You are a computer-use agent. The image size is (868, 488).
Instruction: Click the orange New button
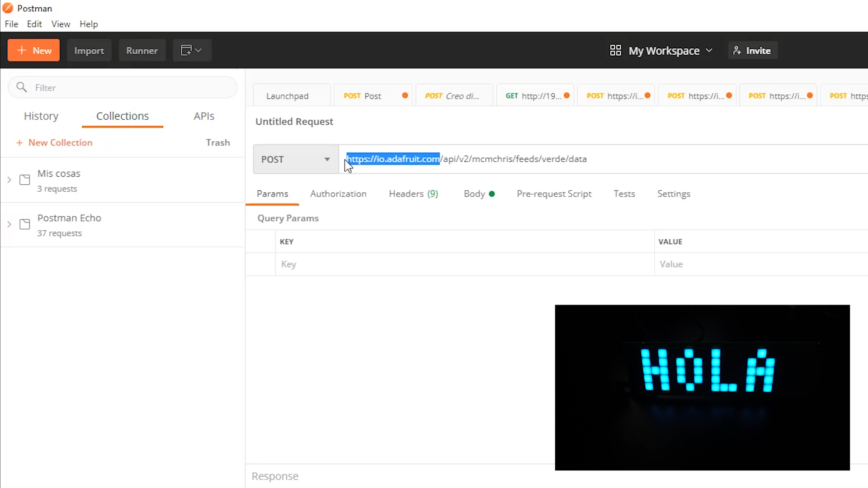33,50
